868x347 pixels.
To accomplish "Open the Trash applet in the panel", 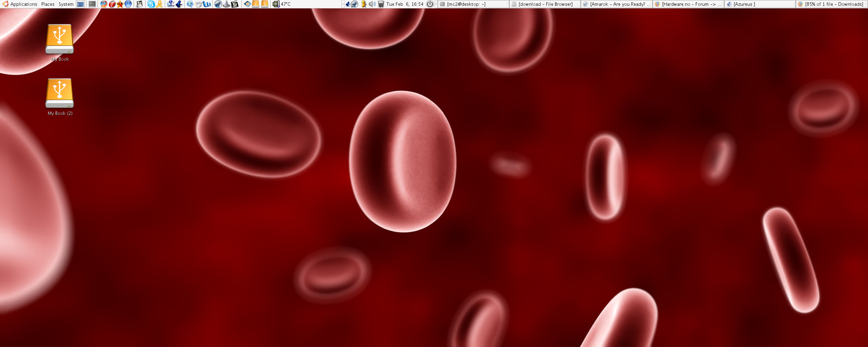I will point(381,4).
